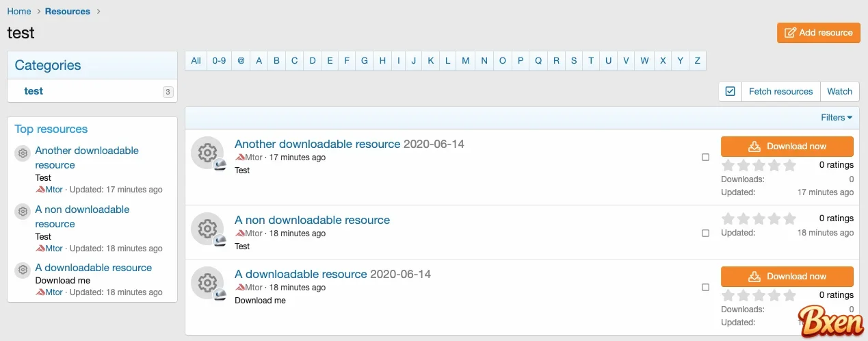Click the small gear icon beside 'Another downloadable resource' in Top resources
This screenshot has height=341, width=868.
click(x=23, y=153)
